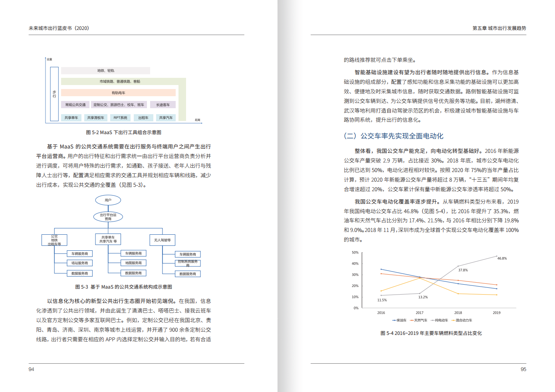Click the 46.8% data label on chart
The image size is (555, 392).
[502, 258]
